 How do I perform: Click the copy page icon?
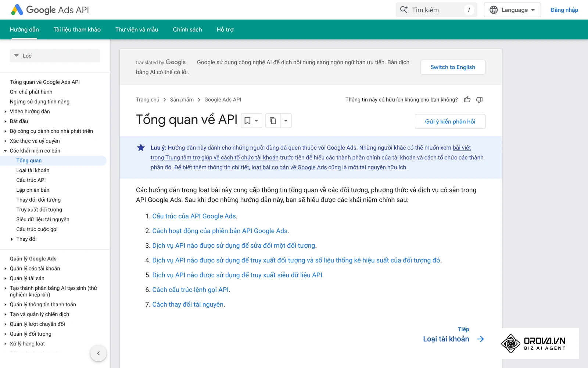coord(273,121)
